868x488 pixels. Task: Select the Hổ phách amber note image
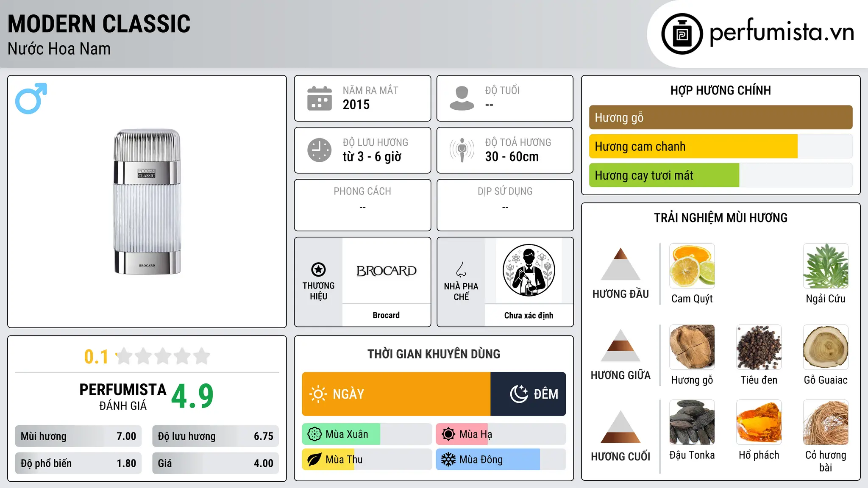(759, 422)
